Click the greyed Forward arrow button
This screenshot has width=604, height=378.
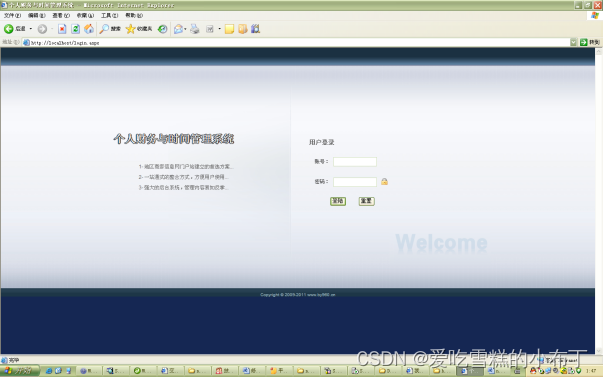42,29
